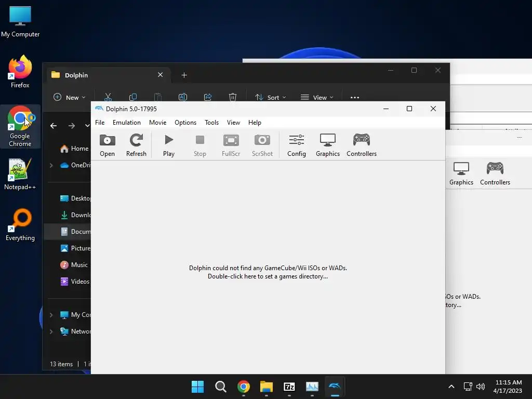Expand the Network tree node
This screenshot has height=399, width=532.
coord(51,331)
